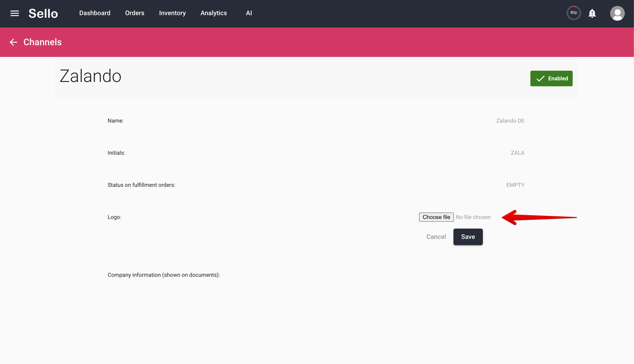The height and width of the screenshot is (364, 634).
Task: Click the Name label
Action: pos(116,121)
